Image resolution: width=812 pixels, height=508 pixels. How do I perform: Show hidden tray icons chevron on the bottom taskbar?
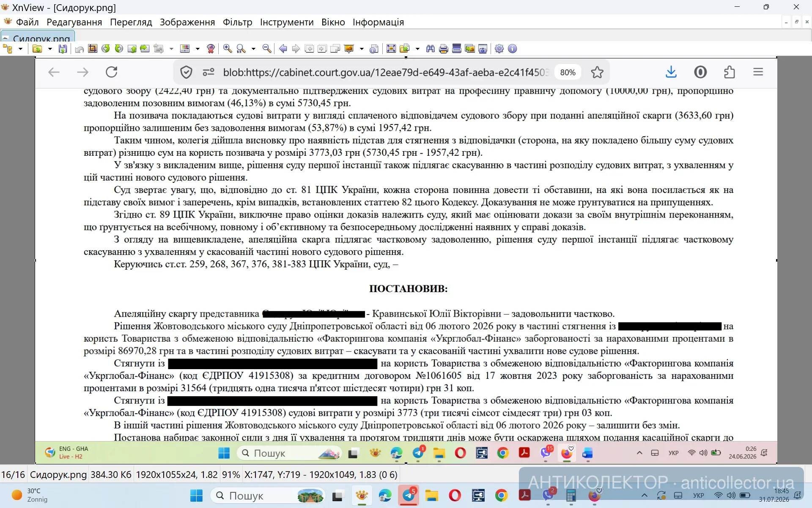coord(644,495)
